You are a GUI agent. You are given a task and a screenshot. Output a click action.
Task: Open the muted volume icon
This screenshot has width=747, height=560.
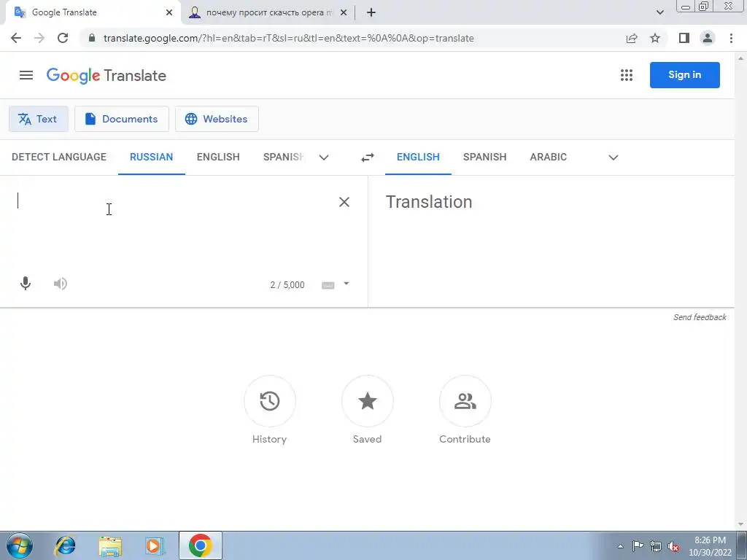tap(673, 546)
